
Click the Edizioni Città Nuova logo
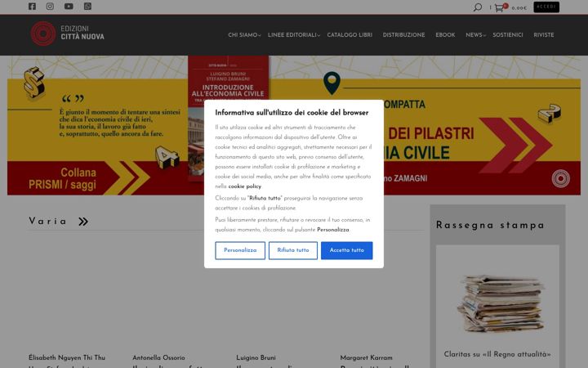click(x=68, y=34)
